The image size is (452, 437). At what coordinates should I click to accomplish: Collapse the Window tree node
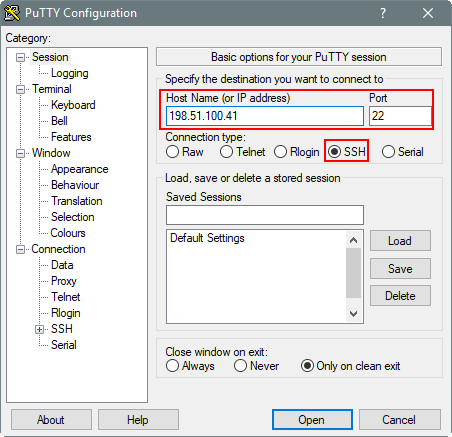(20, 154)
